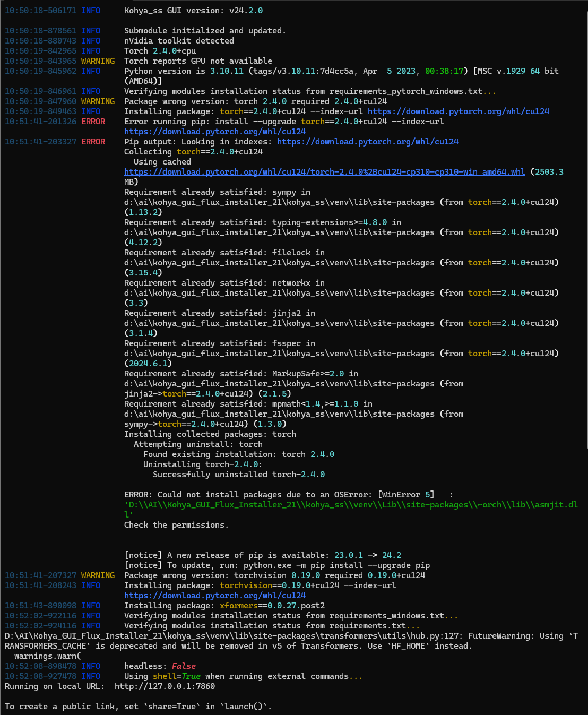Click the ERROR label at 10:51:41-203327
This screenshot has height=715, width=588.
click(93, 142)
